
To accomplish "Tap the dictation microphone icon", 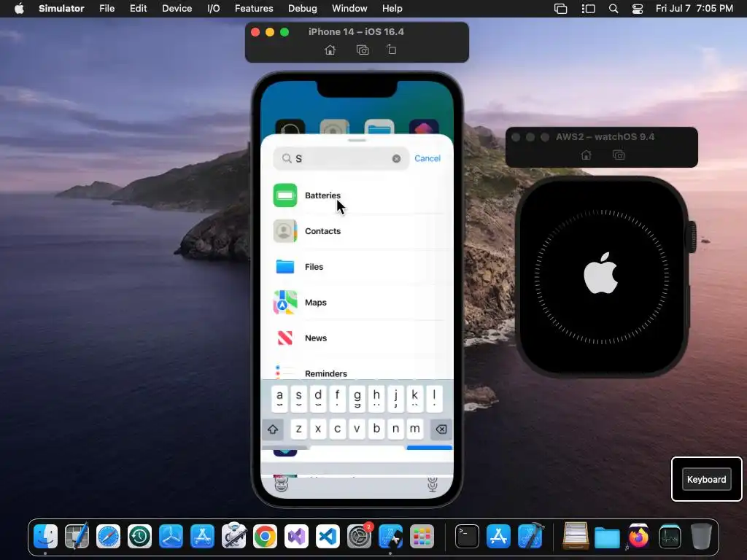I will coord(433,484).
